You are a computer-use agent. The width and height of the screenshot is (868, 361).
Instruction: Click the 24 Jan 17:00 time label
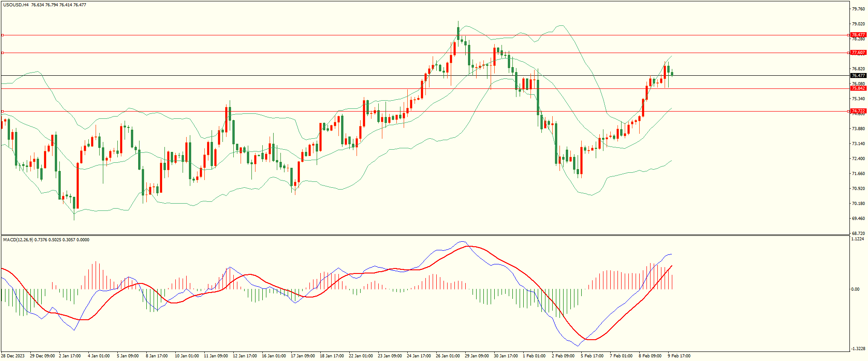(419, 356)
